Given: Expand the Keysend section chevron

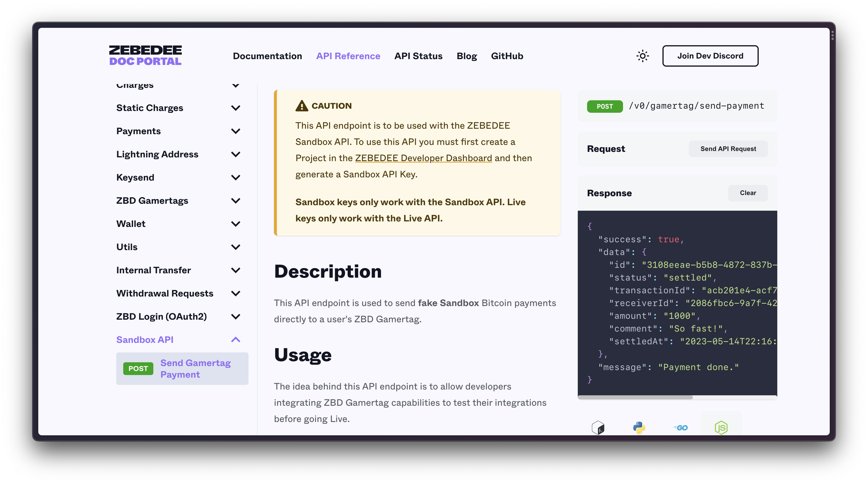Looking at the screenshot, I should pyautogui.click(x=235, y=177).
